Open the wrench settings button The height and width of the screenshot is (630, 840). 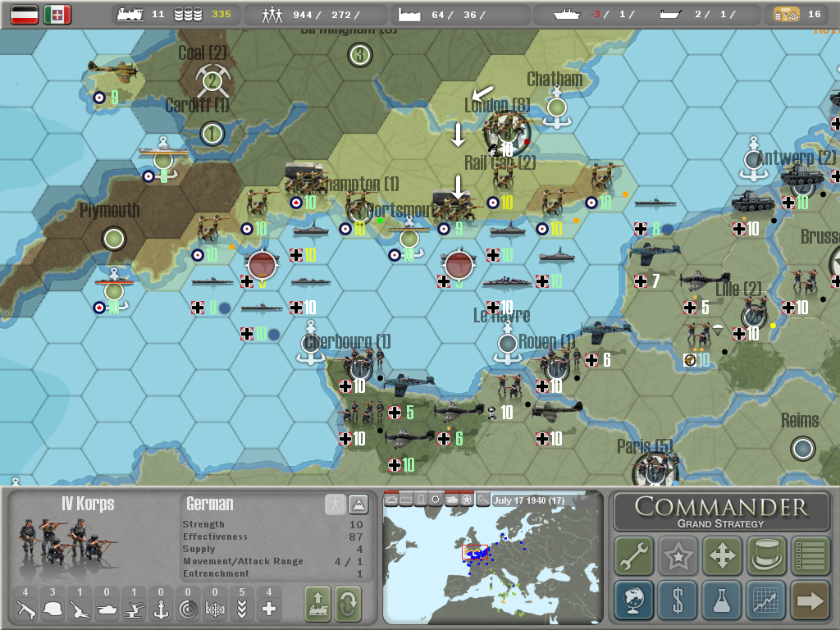634,556
